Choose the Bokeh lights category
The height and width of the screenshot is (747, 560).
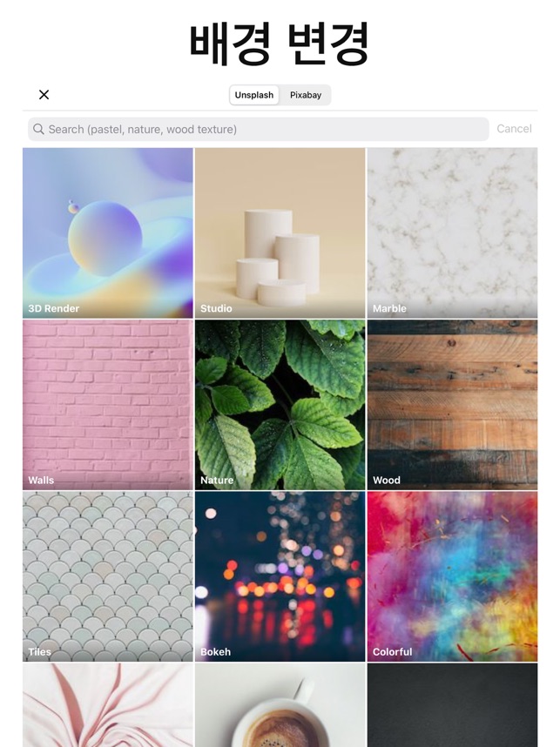pyautogui.click(x=280, y=576)
